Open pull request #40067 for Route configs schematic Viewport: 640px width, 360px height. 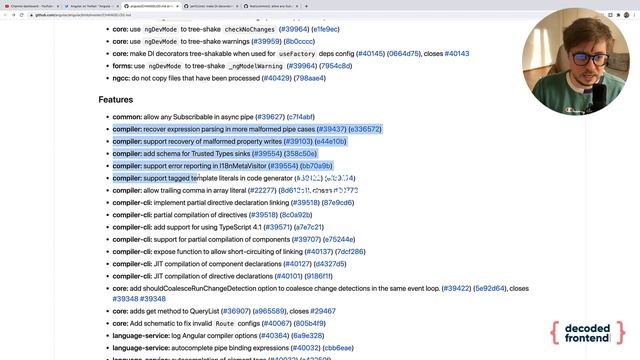click(x=276, y=323)
